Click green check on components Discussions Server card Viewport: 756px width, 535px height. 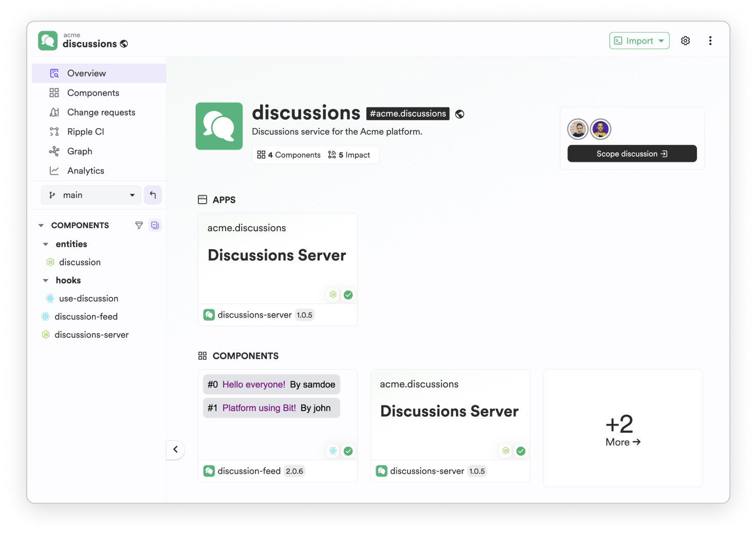click(521, 451)
